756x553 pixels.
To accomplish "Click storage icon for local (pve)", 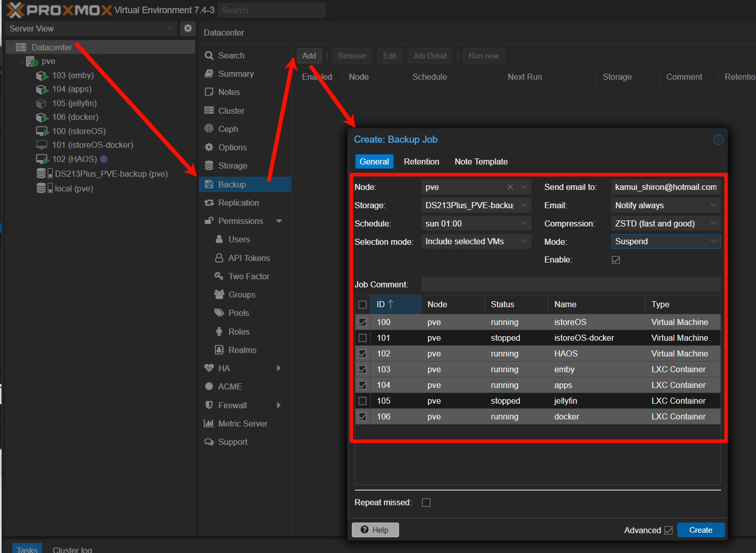I will 44,188.
